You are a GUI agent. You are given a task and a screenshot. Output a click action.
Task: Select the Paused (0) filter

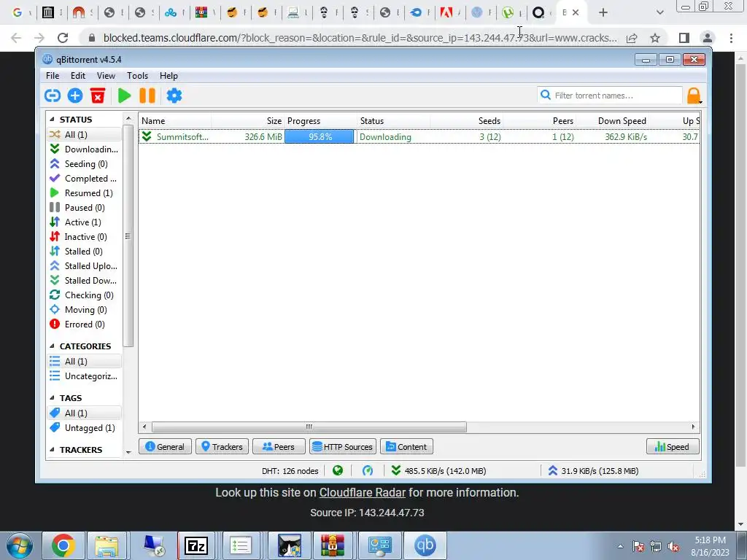pos(85,208)
